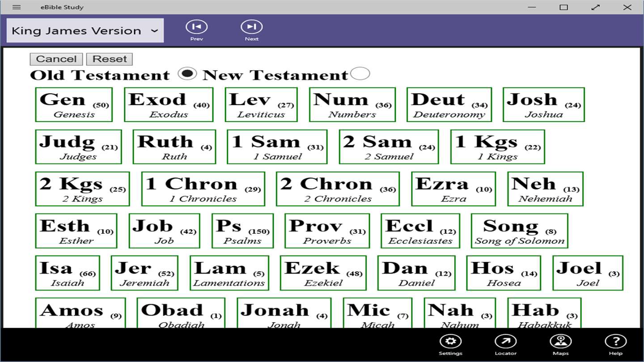Select the Ezra book tile
This screenshot has width=644, height=362.
[x=453, y=189]
